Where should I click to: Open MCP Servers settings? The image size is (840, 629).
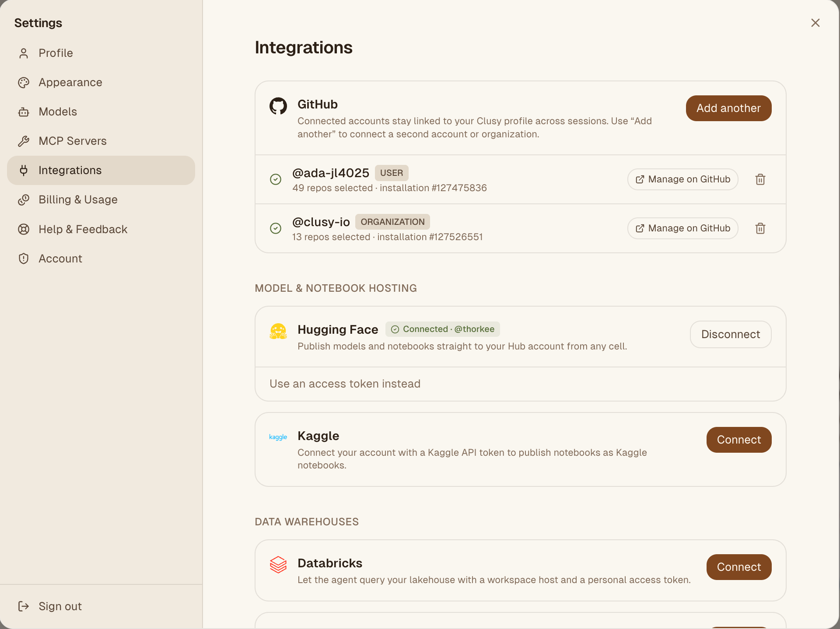[x=101, y=141]
